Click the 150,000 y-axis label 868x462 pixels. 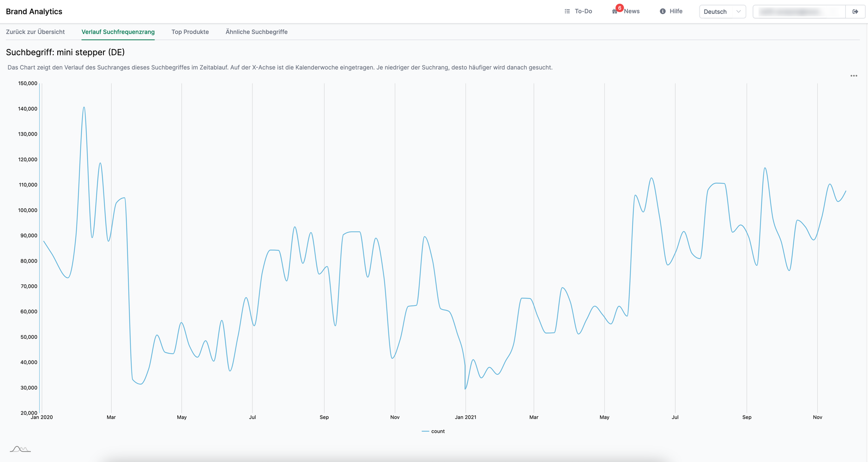point(28,84)
